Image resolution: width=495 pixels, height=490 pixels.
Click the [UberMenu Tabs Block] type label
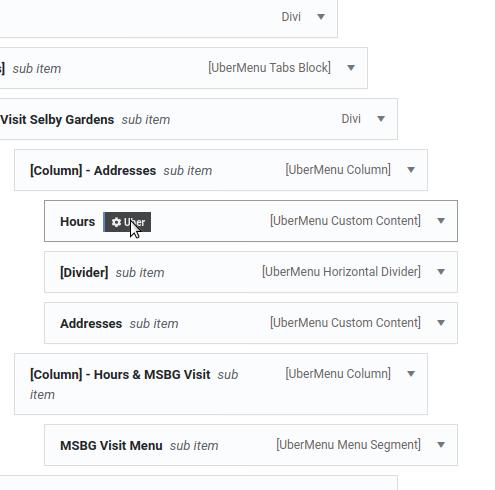(269, 68)
